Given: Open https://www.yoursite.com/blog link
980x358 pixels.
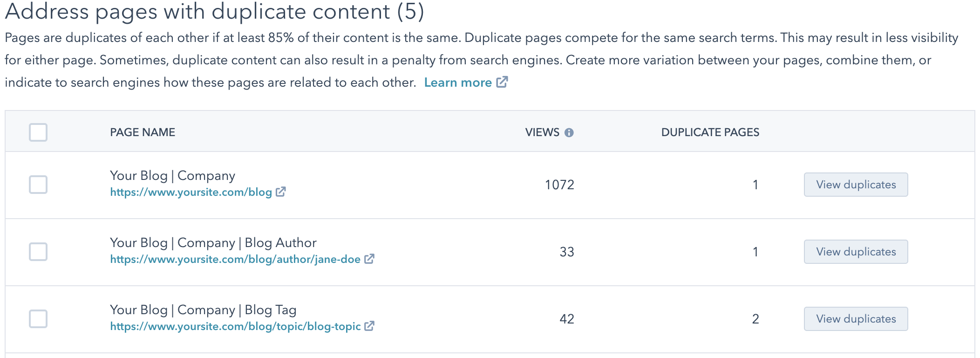Looking at the screenshot, I should coord(191,192).
